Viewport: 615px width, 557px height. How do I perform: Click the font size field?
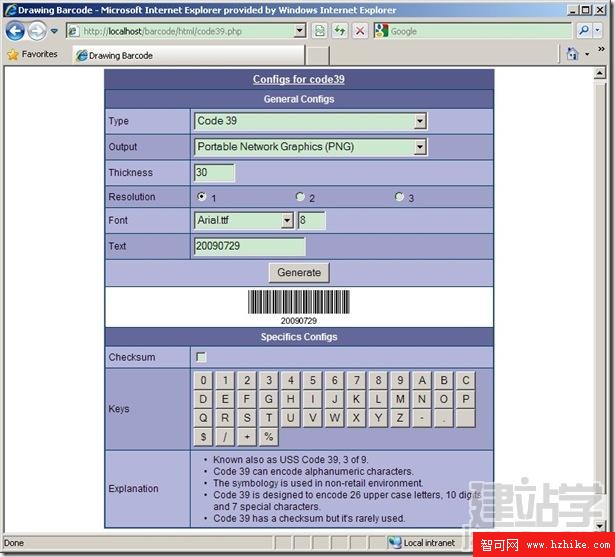click(x=311, y=220)
